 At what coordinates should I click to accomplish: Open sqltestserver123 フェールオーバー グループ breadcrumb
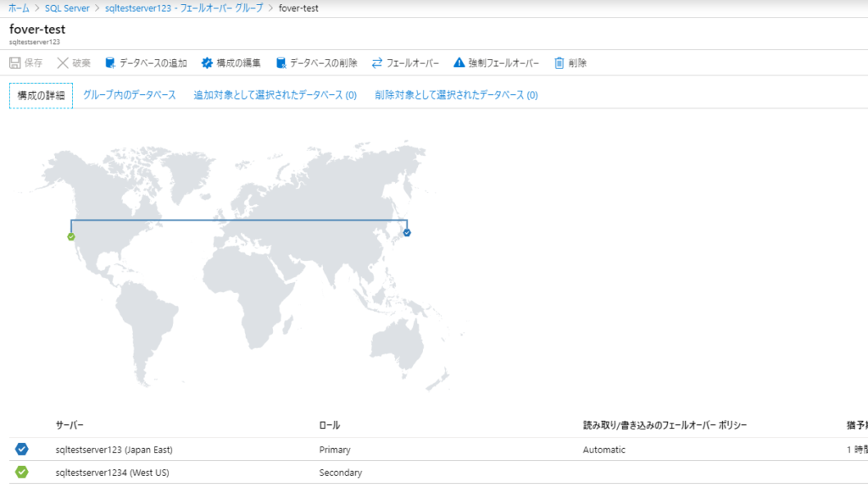coord(184,8)
